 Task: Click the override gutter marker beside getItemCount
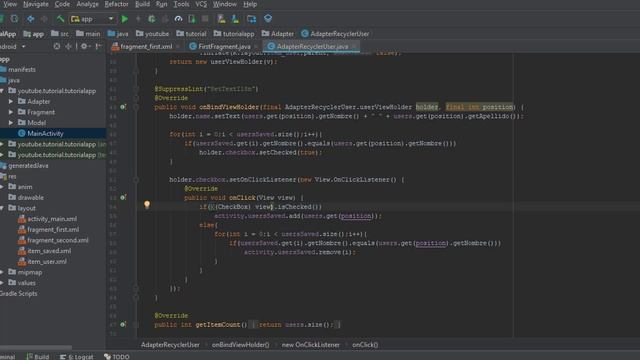coord(123,324)
